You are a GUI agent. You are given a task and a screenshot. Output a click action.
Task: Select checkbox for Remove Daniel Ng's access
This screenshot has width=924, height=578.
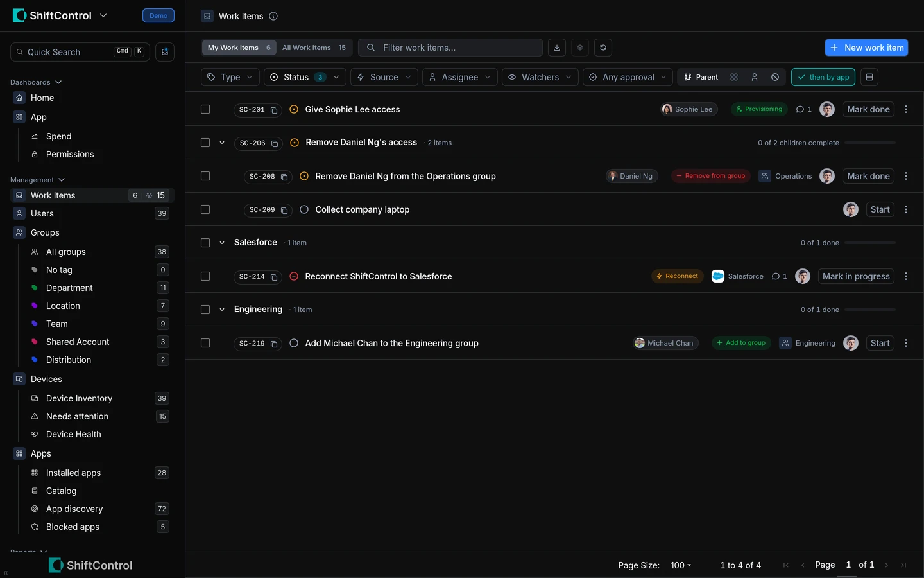point(205,143)
